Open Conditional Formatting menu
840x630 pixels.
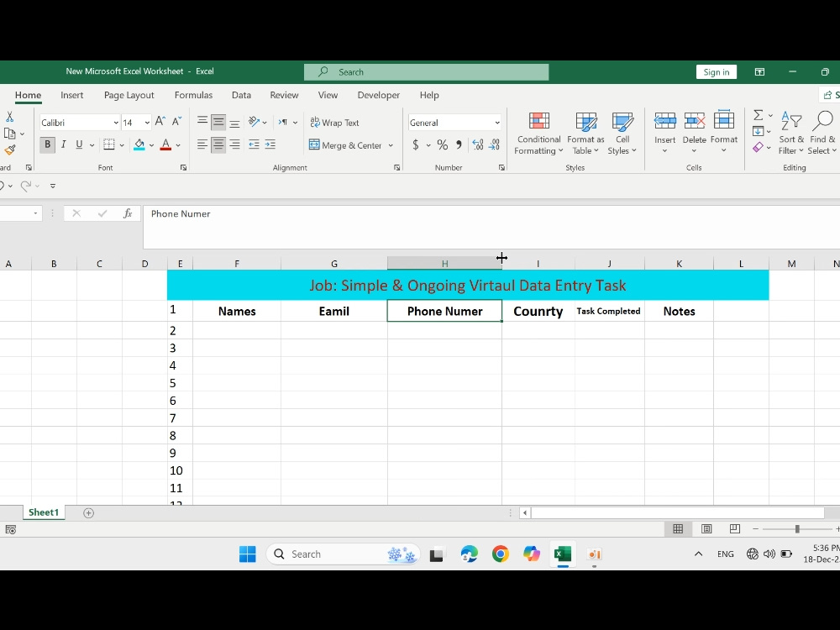point(539,134)
